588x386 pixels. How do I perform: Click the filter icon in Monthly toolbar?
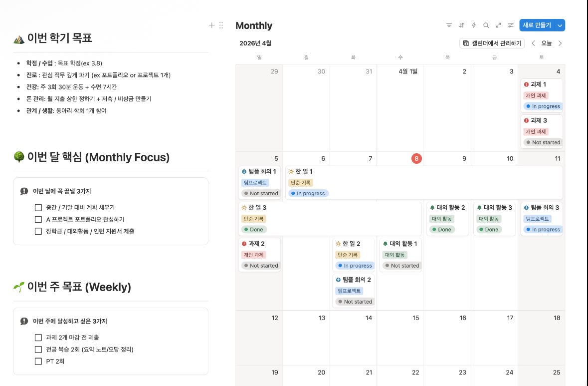click(449, 25)
